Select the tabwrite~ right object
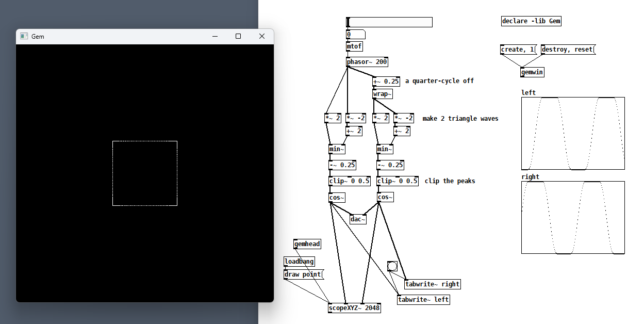This screenshot has width=644, height=324. point(432,284)
